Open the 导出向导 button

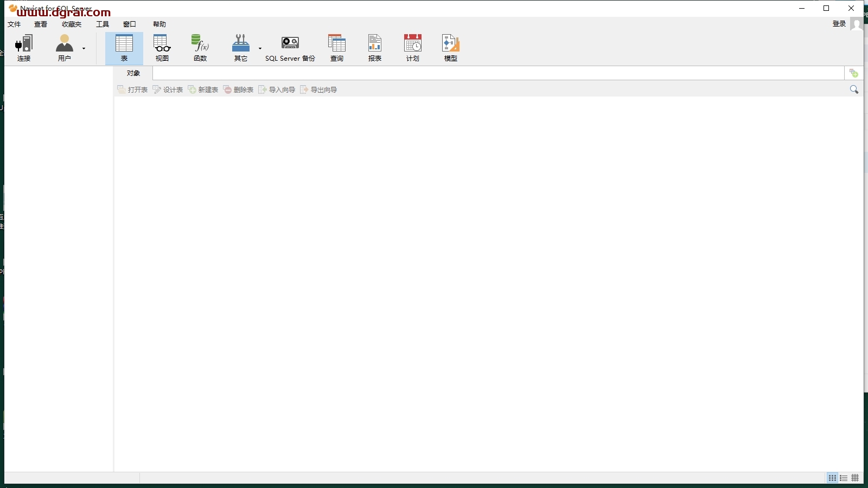click(318, 89)
